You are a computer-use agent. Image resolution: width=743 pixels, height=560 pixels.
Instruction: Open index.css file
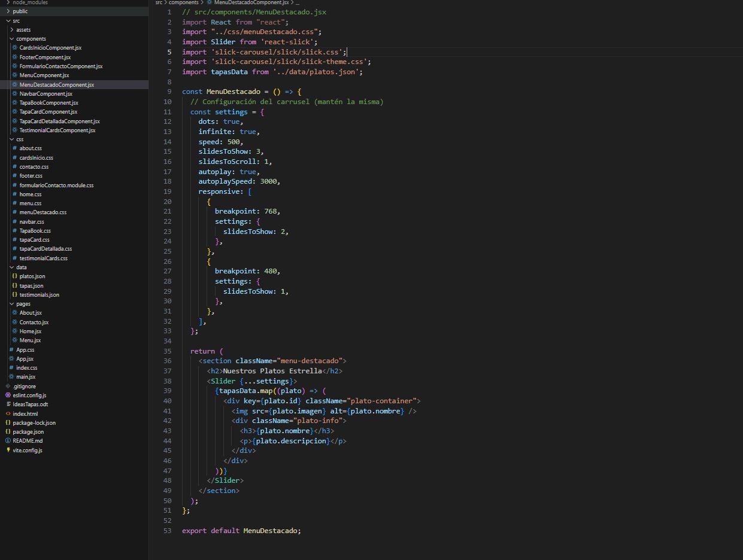pyautogui.click(x=26, y=368)
